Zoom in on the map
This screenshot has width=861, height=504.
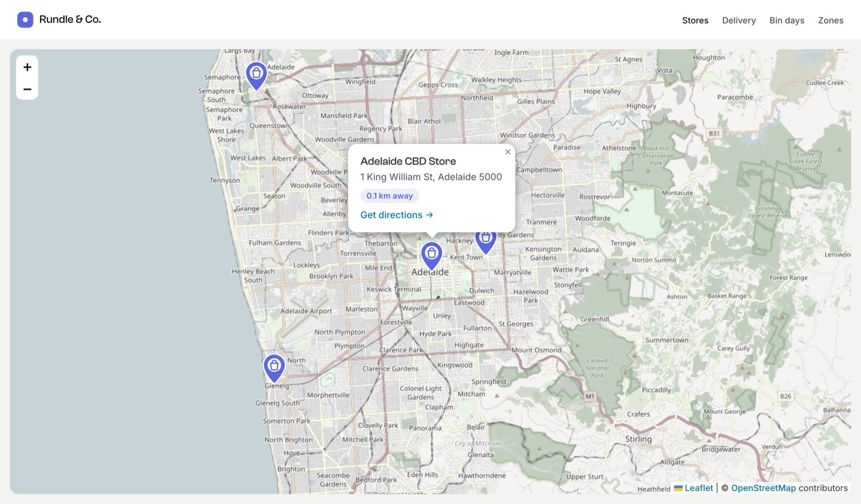tap(27, 67)
